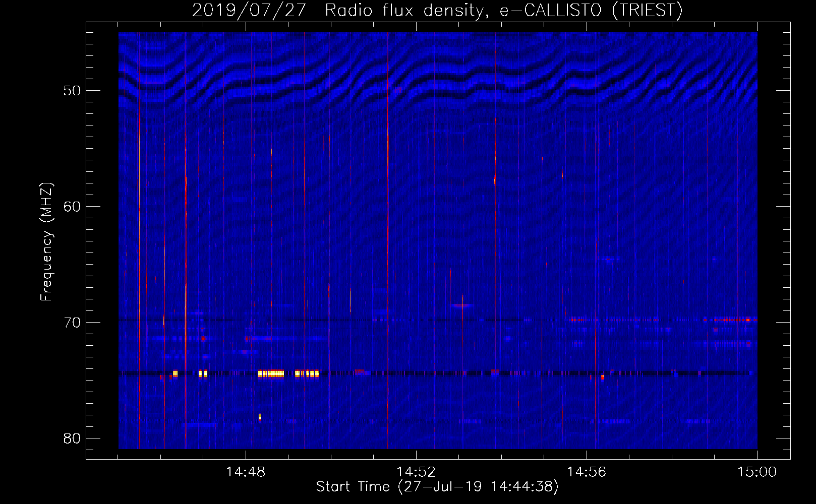816x504 pixels.
Task: Click the 80 frequency tick label
Action: (72, 438)
